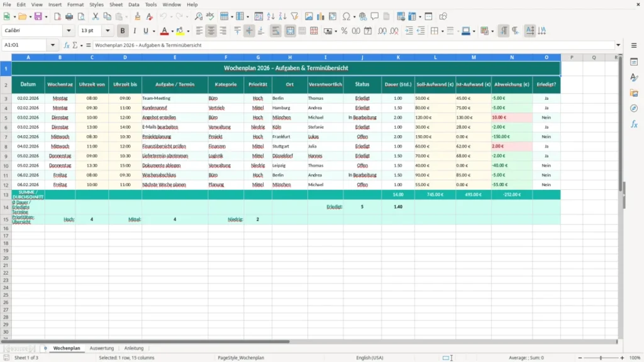
Task: Format cells as date
Action: pos(368,31)
